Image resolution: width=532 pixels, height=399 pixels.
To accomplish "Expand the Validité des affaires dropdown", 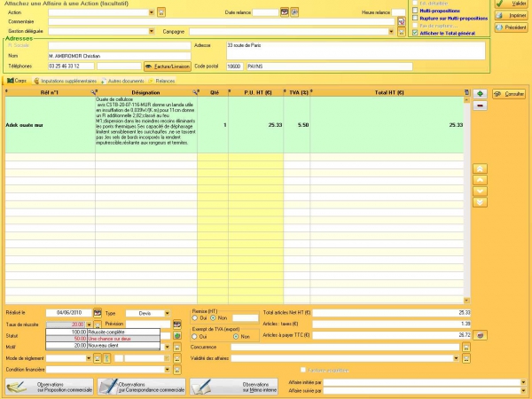I will (x=456, y=358).
